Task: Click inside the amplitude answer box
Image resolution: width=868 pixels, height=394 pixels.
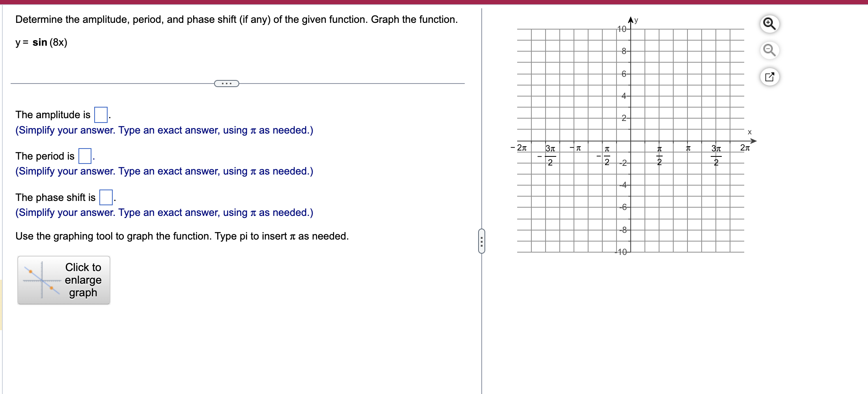Action: [101, 114]
